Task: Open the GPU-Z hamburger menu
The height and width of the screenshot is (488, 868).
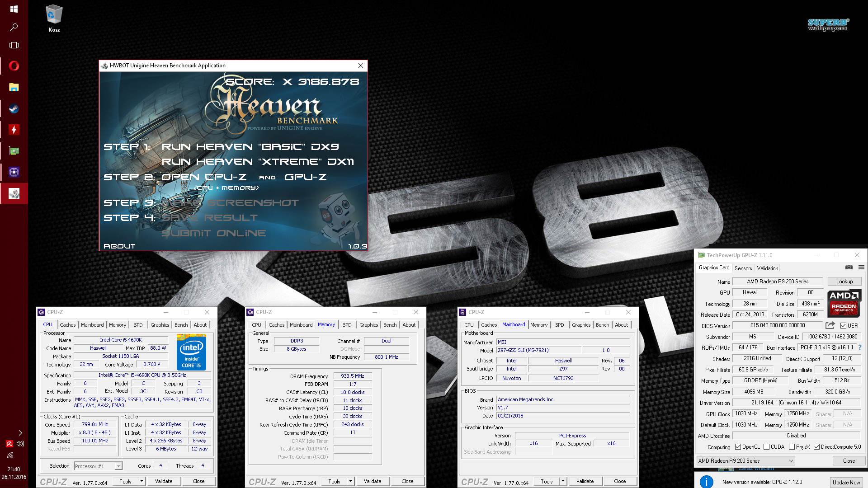Action: pyautogui.click(x=861, y=267)
